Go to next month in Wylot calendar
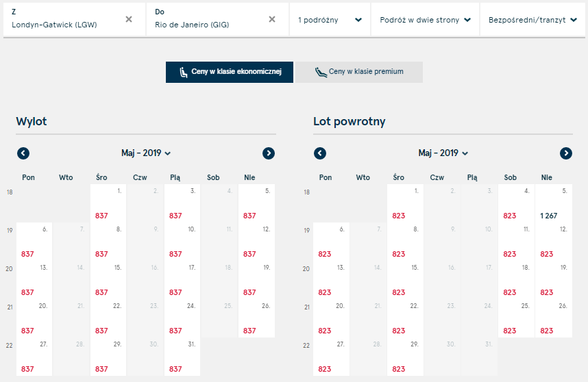This screenshot has width=588, height=382. [x=269, y=153]
